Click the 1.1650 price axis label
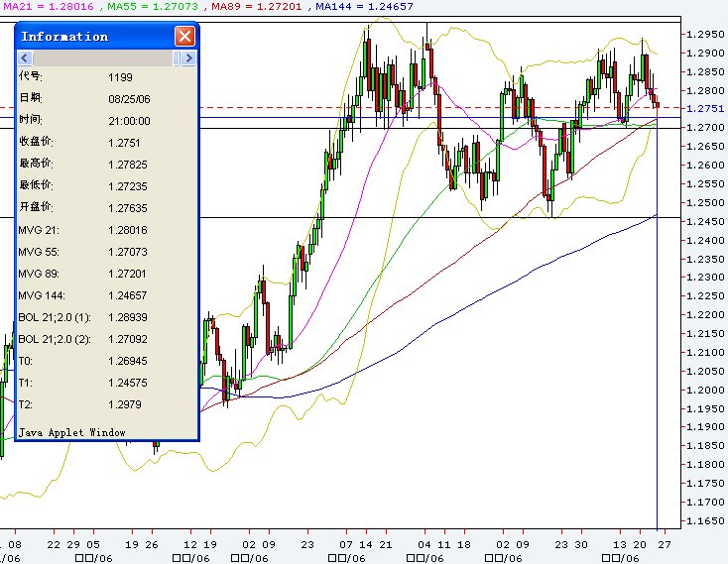 [705, 520]
